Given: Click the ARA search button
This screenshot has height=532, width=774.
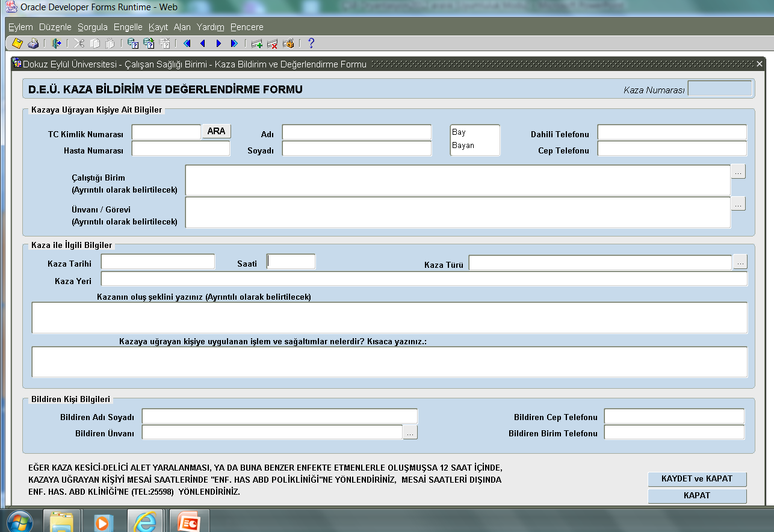Looking at the screenshot, I should coord(216,131).
